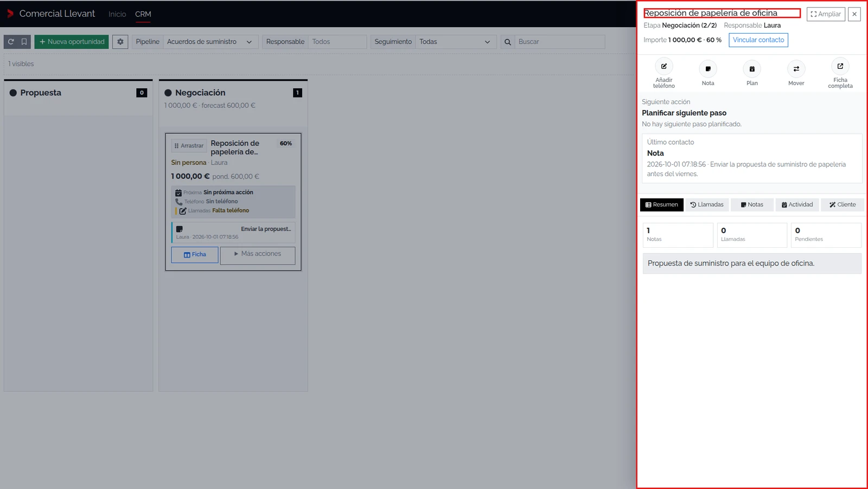Click the Nueva oportunidad button
This screenshot has width=868, height=489.
[72, 42]
